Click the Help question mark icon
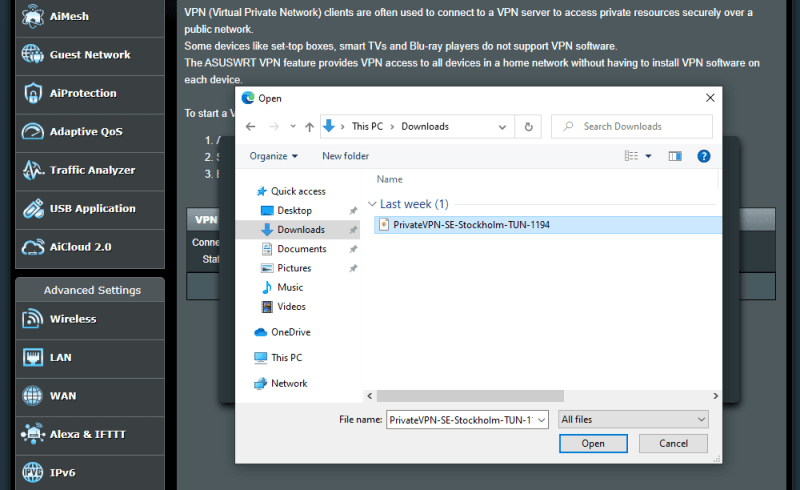Image resolution: width=800 pixels, height=490 pixels. pyautogui.click(x=704, y=156)
